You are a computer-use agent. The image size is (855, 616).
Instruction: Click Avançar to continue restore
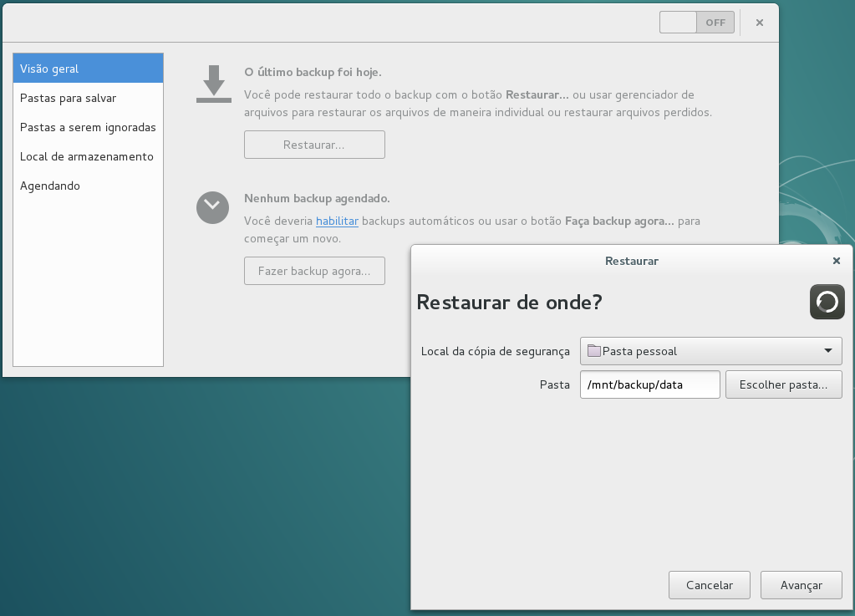tap(801, 585)
